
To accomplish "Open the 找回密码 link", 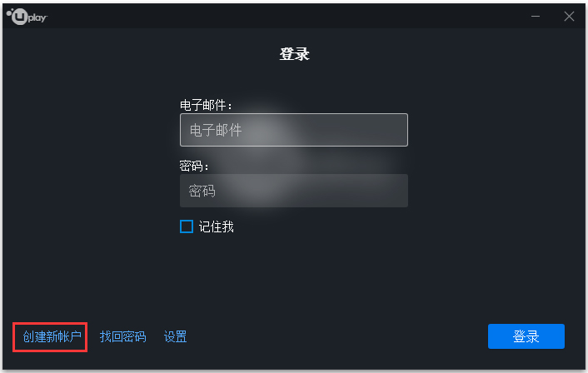I will (x=122, y=336).
